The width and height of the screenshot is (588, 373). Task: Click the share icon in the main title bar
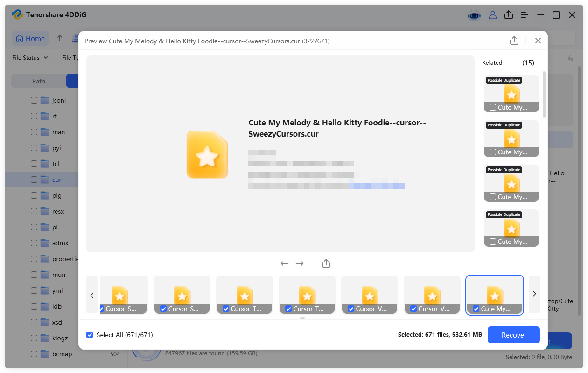(x=509, y=15)
